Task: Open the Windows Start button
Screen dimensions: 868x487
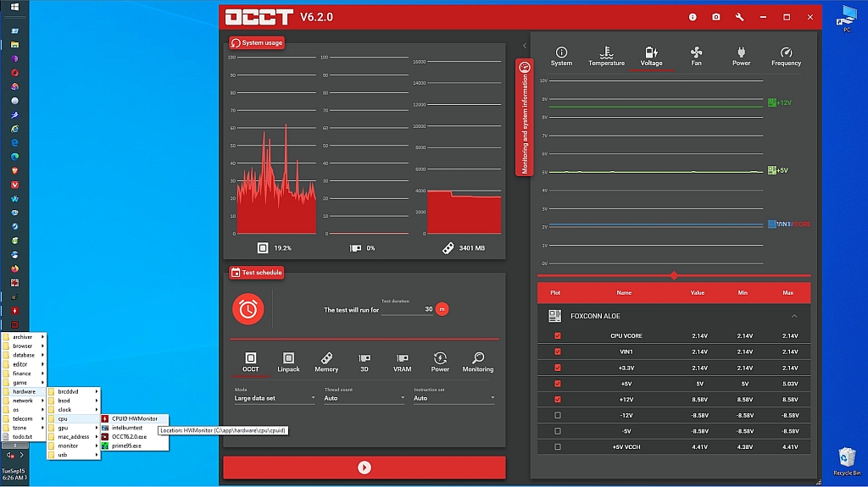Action: [x=15, y=7]
